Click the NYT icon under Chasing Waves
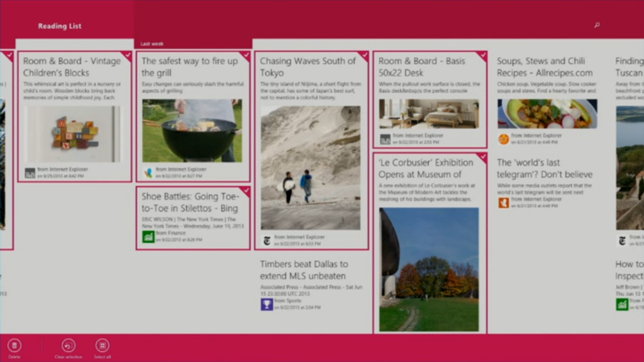Image resolution: width=644 pixels, height=362 pixels. pos(267,240)
